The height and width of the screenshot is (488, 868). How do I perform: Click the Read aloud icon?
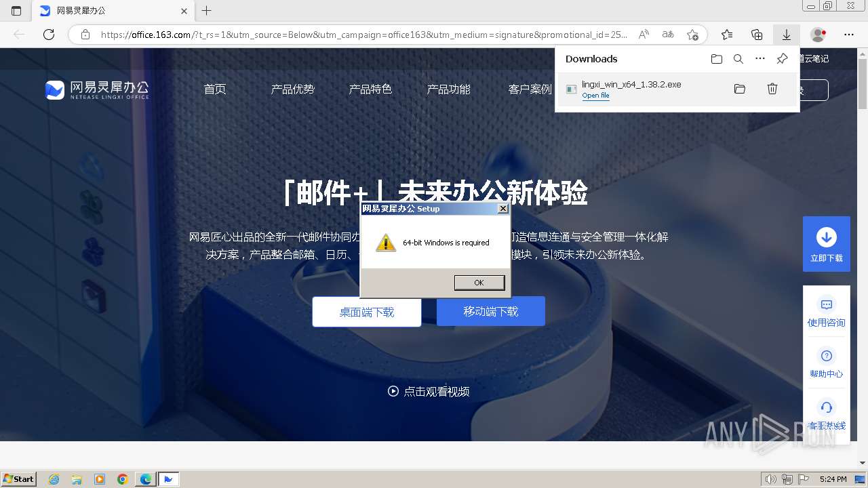coord(644,35)
